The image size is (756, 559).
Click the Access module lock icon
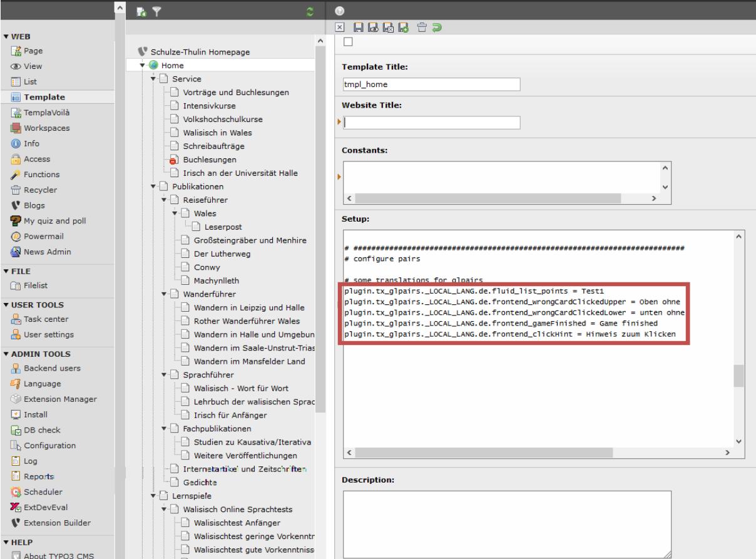17,159
